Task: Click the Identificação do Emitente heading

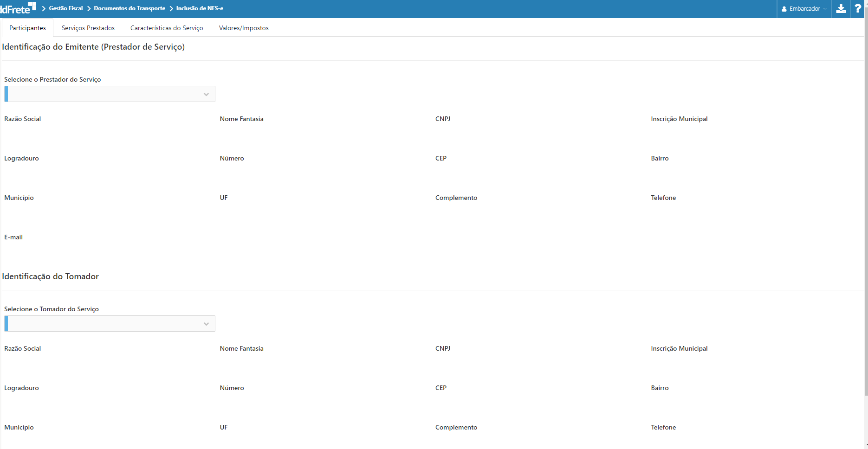Action: 93,47
